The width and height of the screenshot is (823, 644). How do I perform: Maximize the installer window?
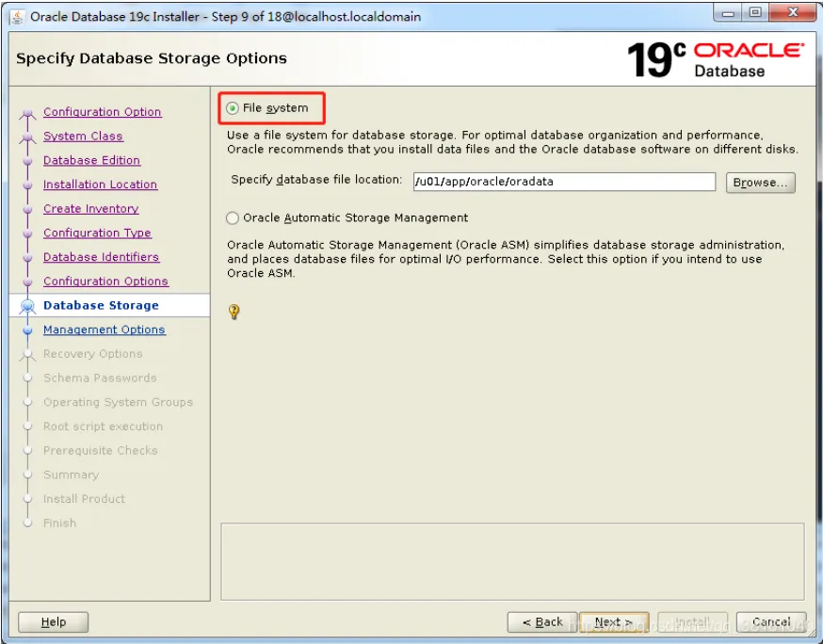coord(755,13)
